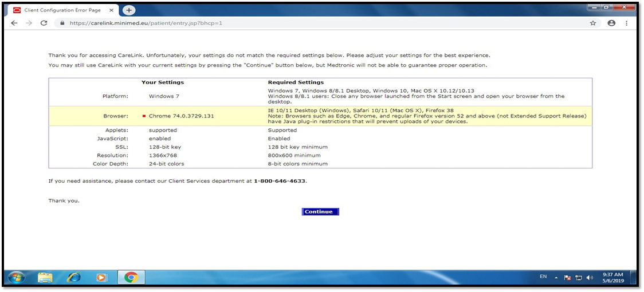Open the Windows Start menu
This screenshot has height=292, width=644.
[x=15, y=278]
